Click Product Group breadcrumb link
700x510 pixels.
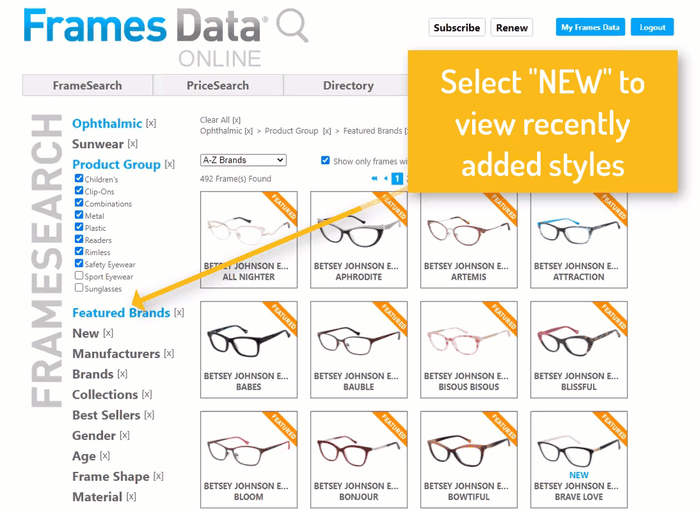292,131
